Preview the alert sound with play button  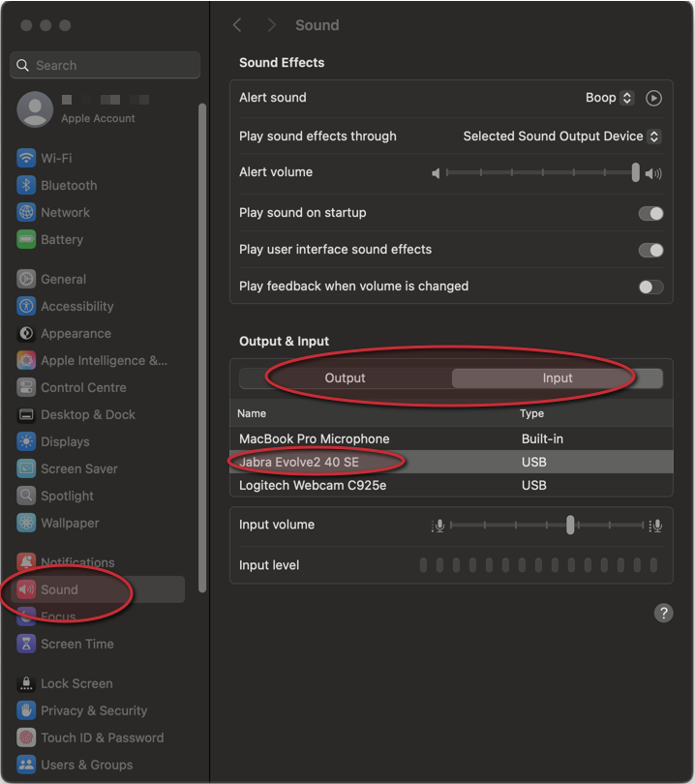point(653,98)
